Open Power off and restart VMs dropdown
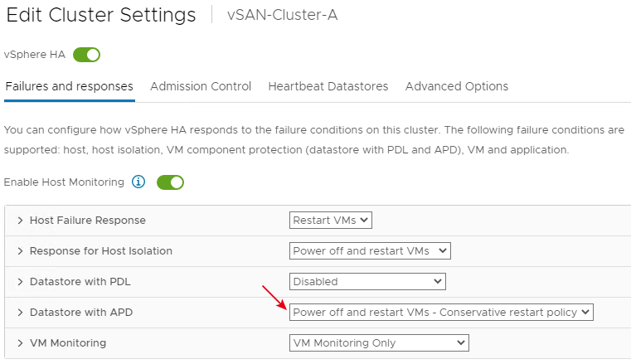Screen dimensions: 631x364 (370, 251)
